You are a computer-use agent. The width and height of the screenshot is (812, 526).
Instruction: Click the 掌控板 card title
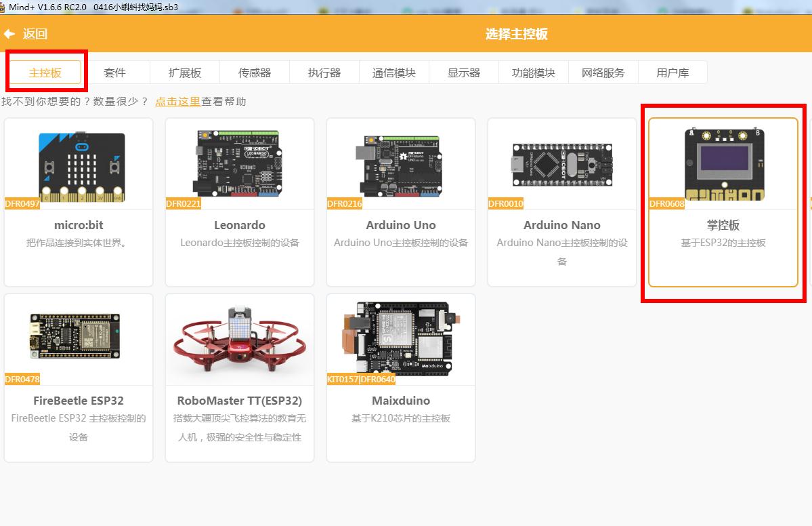point(723,225)
